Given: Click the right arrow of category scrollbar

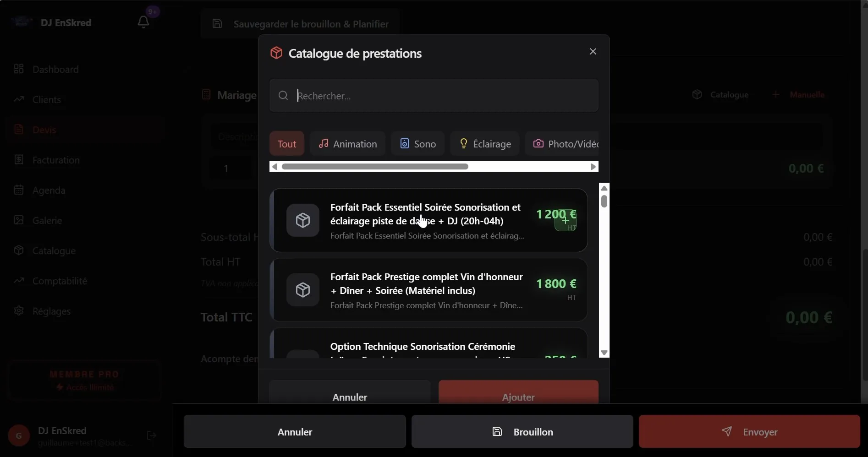Looking at the screenshot, I should (593, 167).
